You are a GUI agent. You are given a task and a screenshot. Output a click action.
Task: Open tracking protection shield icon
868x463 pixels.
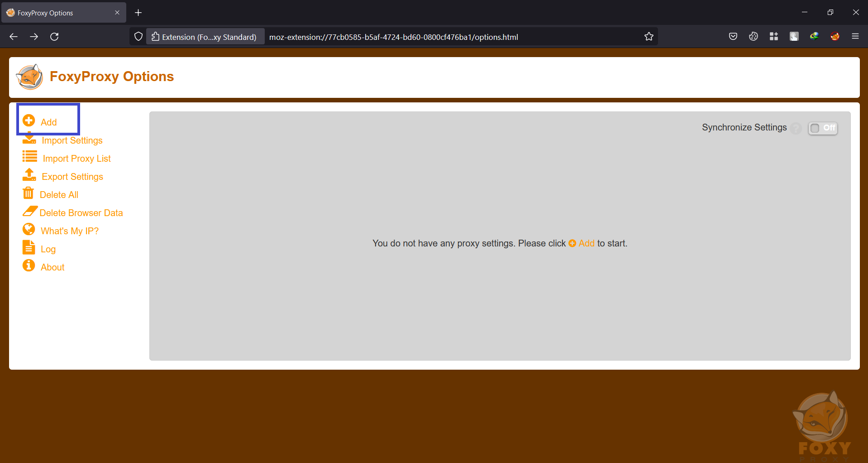click(138, 37)
